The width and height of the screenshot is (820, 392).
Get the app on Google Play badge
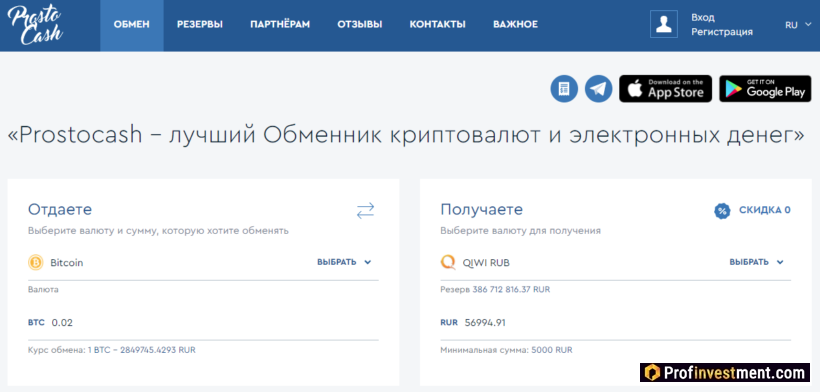tap(765, 89)
